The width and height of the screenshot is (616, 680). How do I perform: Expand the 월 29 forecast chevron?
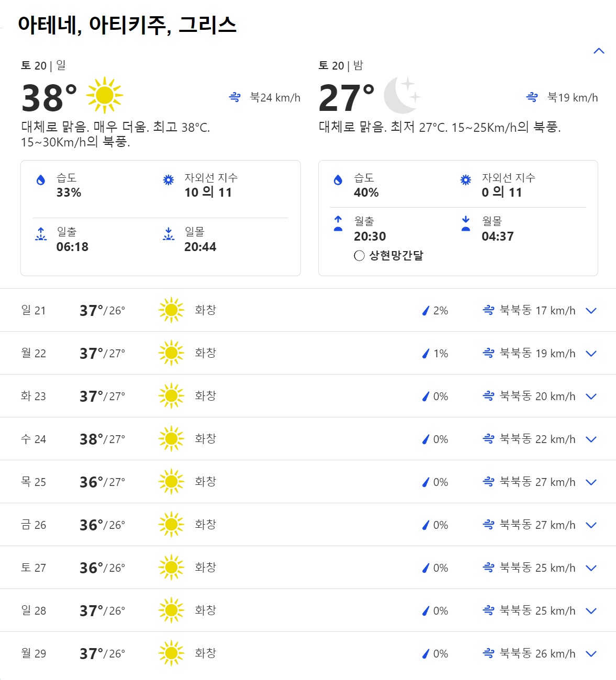tap(591, 654)
